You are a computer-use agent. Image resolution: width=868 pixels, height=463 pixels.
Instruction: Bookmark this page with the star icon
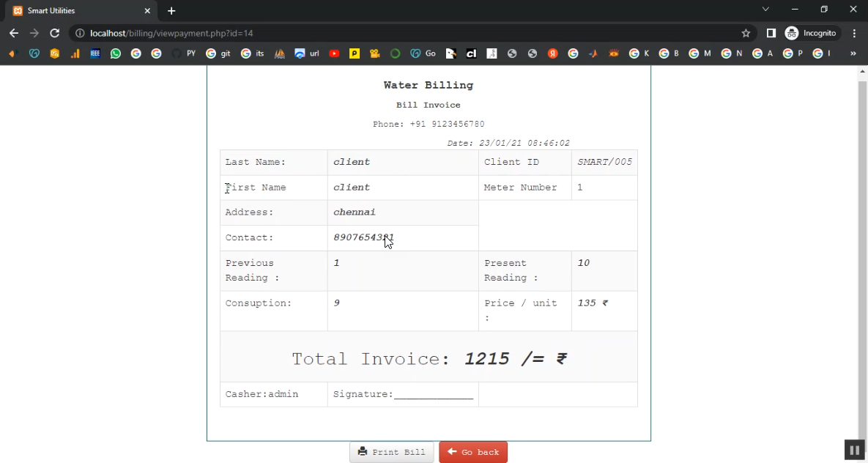[x=746, y=33]
